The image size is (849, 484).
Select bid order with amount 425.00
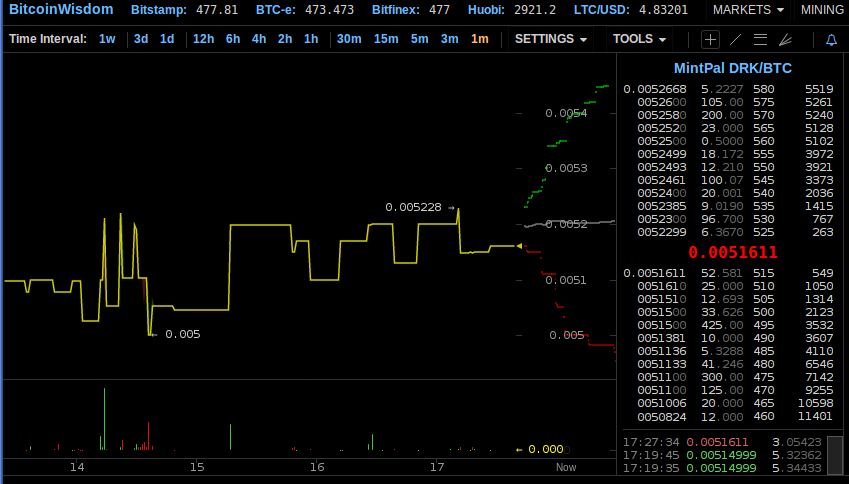point(728,325)
